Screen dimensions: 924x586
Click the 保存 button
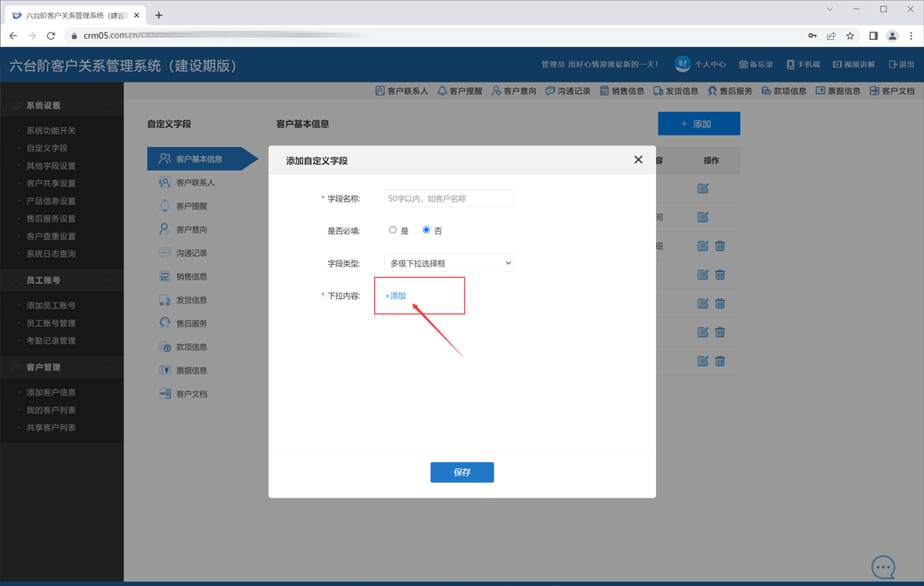click(462, 472)
